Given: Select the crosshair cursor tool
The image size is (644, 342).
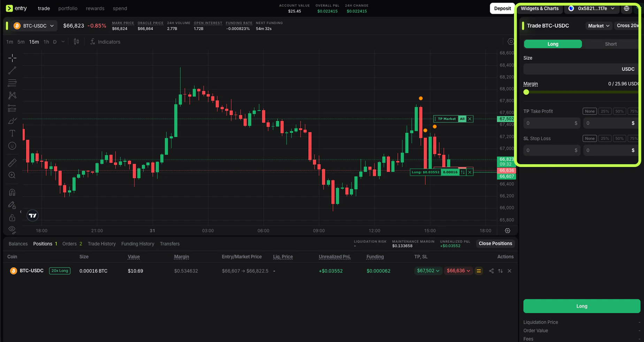Looking at the screenshot, I should [12, 58].
